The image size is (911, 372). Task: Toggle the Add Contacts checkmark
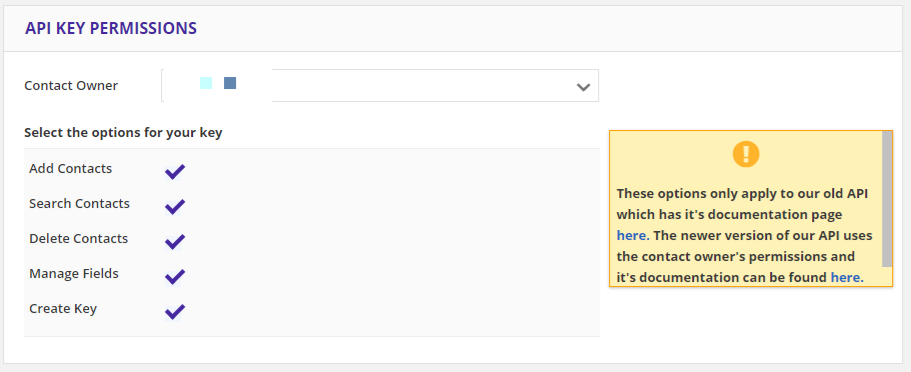click(x=175, y=171)
